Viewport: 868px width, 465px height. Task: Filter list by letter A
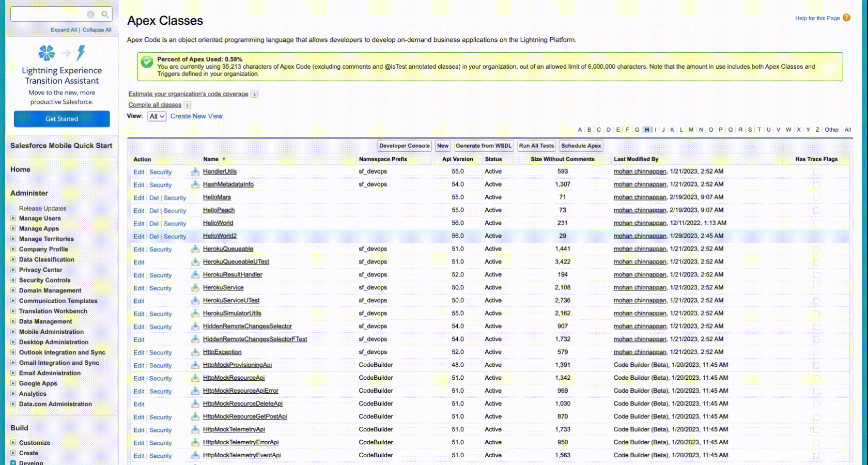[580, 130]
